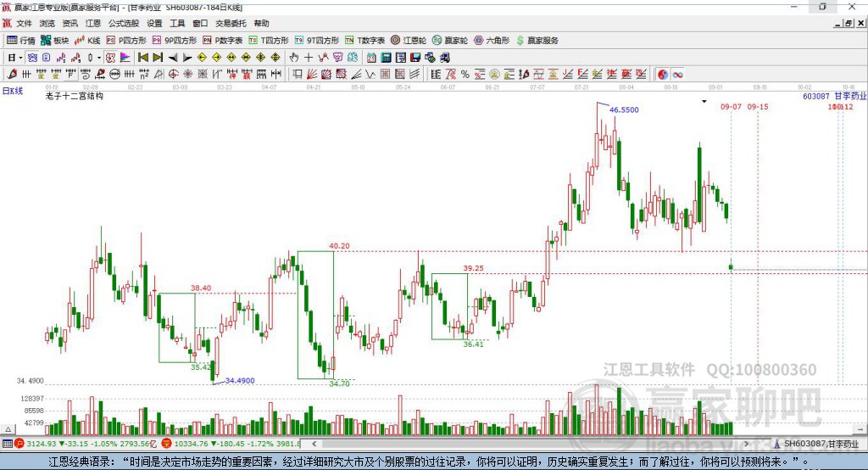This screenshot has width=868, height=470.
Task: Click the n² time lines icon
Action: (144, 75)
